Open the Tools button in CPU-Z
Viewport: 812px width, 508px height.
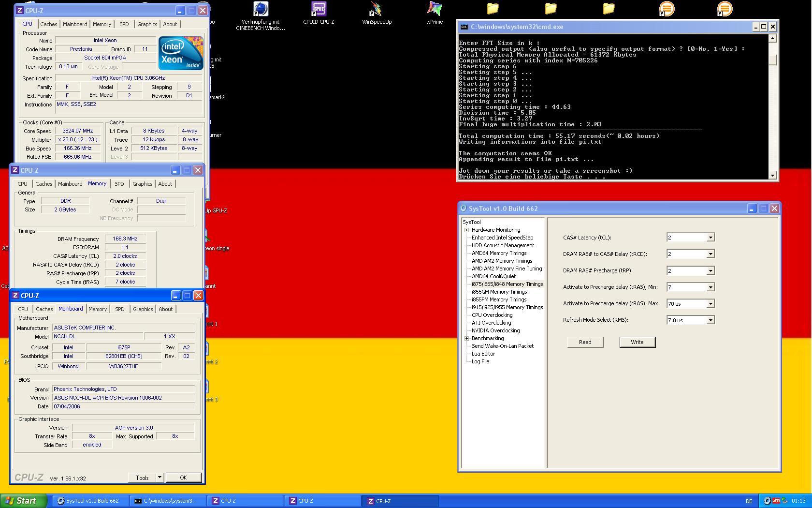click(142, 478)
